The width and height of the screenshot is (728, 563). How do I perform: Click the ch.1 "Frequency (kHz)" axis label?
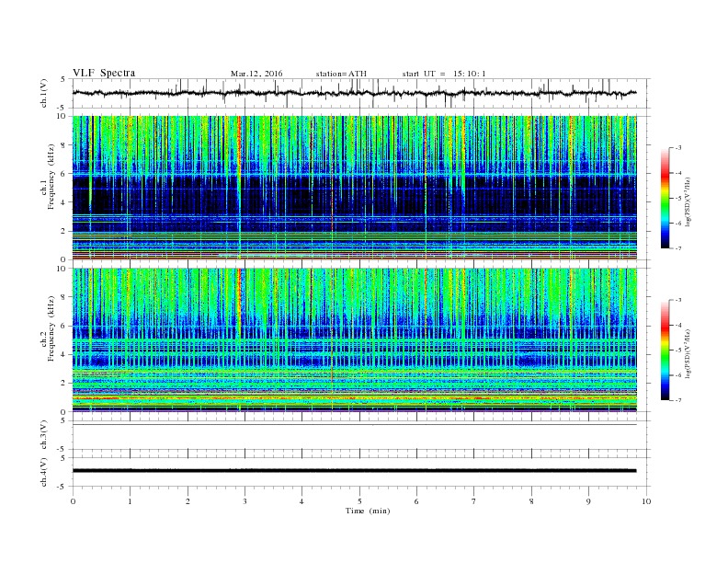point(51,177)
